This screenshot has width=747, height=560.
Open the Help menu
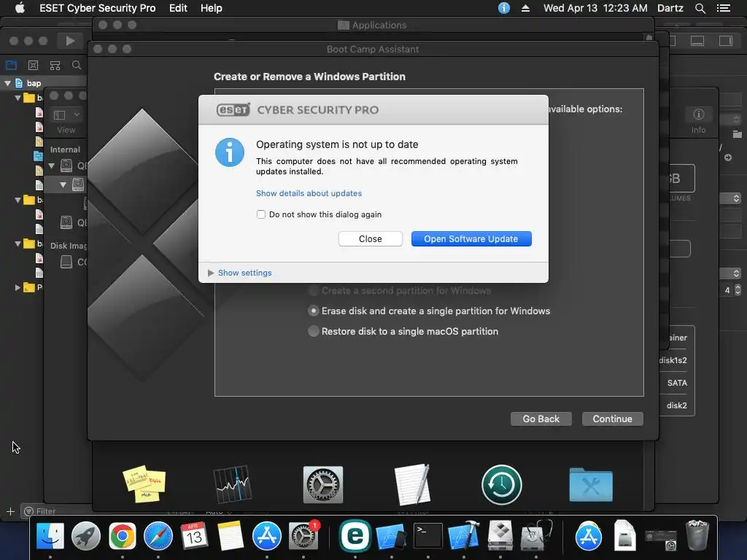(211, 8)
